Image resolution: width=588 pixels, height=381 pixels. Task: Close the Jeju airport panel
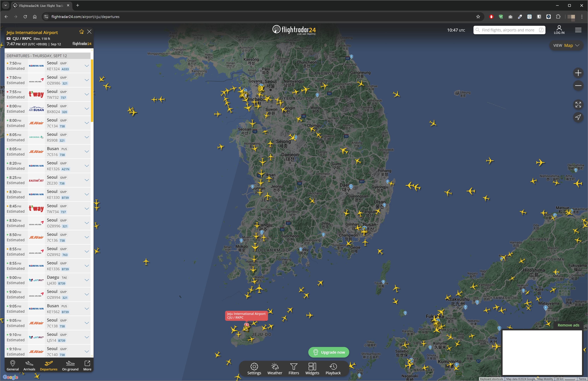(x=89, y=32)
